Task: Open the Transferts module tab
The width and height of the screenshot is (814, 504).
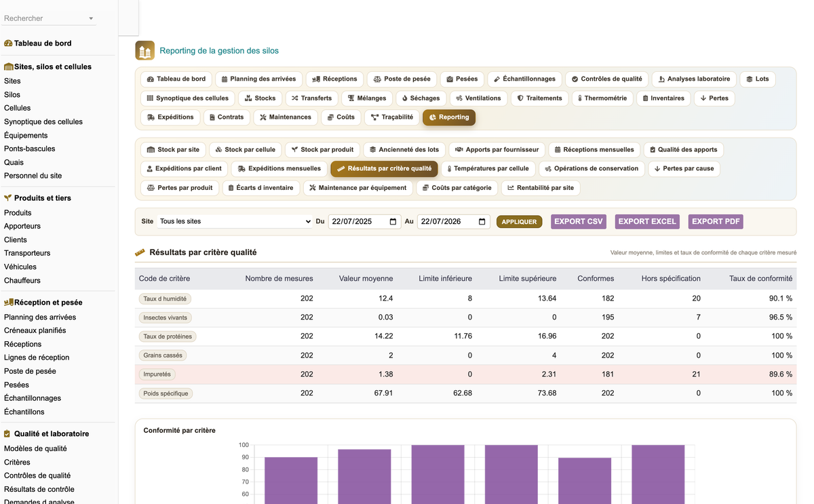Action: click(311, 98)
